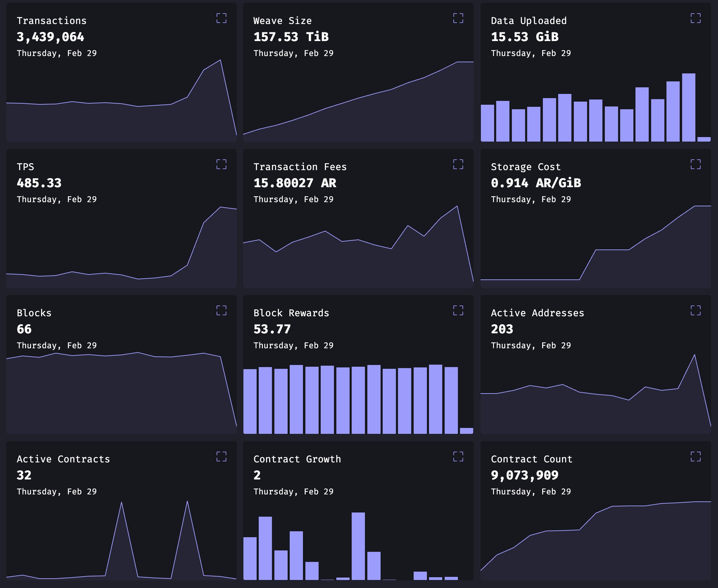Maximize the Storage Cost chart
718x588 pixels.
tap(695, 164)
